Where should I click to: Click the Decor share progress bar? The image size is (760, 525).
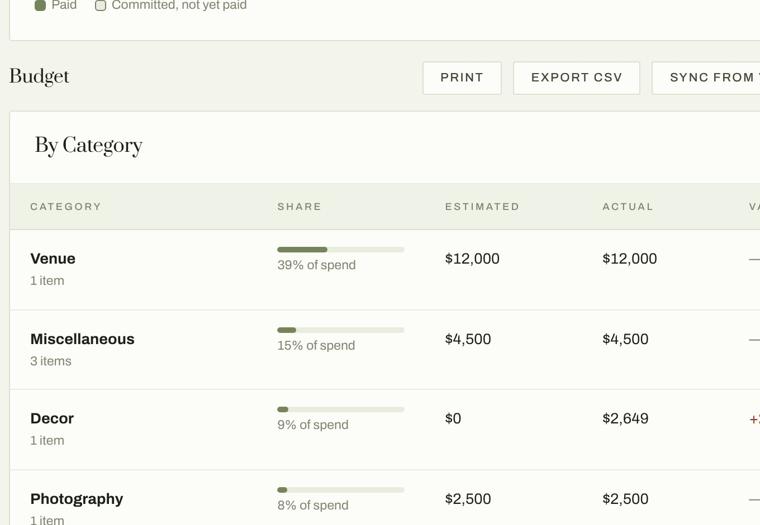(340, 410)
